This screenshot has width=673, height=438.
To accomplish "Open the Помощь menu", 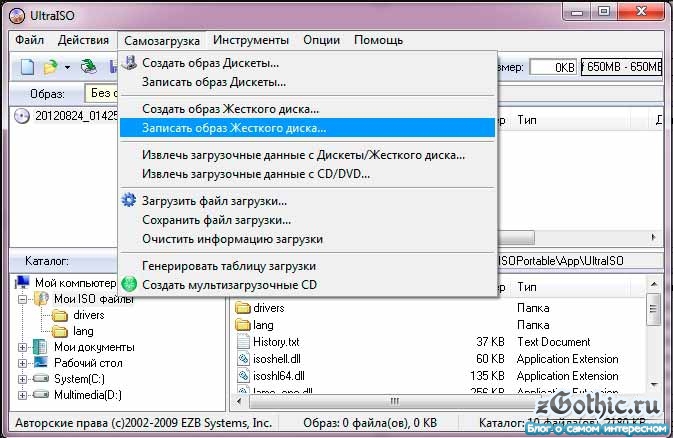I will [379, 40].
